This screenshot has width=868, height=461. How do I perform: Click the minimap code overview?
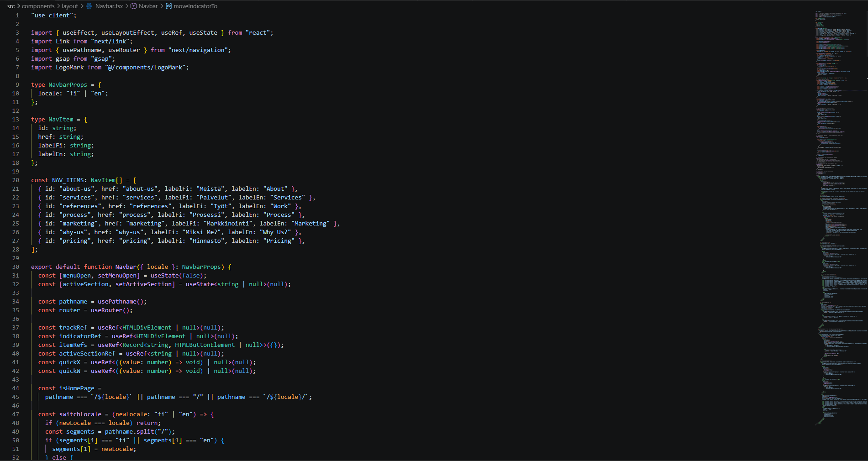coord(840,219)
